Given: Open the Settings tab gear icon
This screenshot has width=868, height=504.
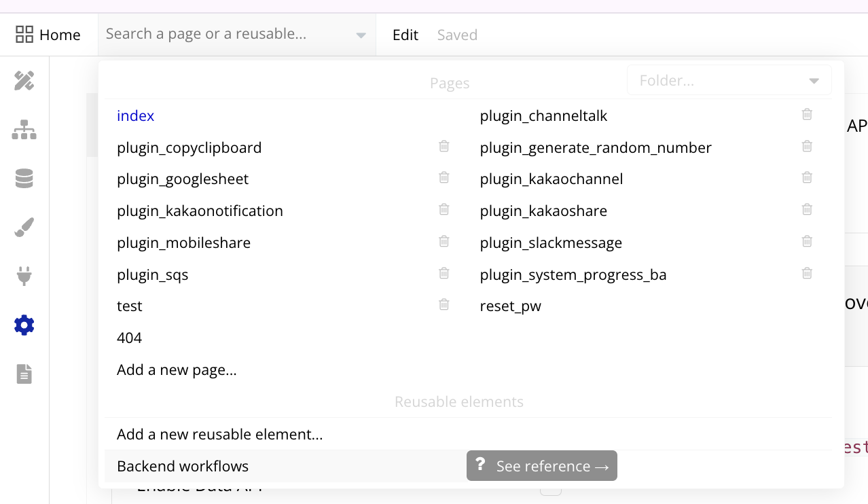Looking at the screenshot, I should [x=24, y=325].
